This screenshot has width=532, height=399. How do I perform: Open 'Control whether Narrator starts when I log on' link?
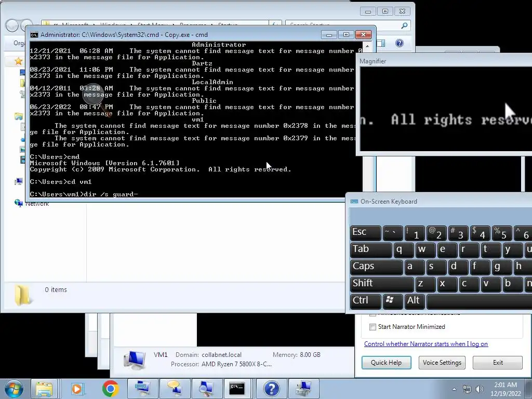tap(426, 344)
